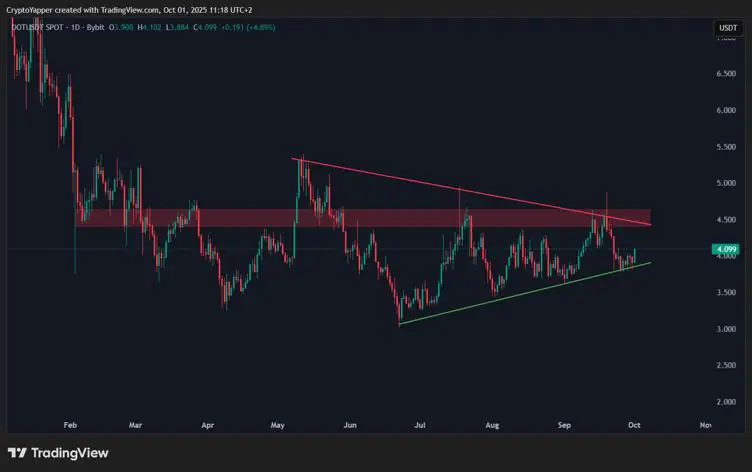Screen dimensions: 752x472
Task: Click the Sep label on time axis
Action: pyautogui.click(x=563, y=425)
